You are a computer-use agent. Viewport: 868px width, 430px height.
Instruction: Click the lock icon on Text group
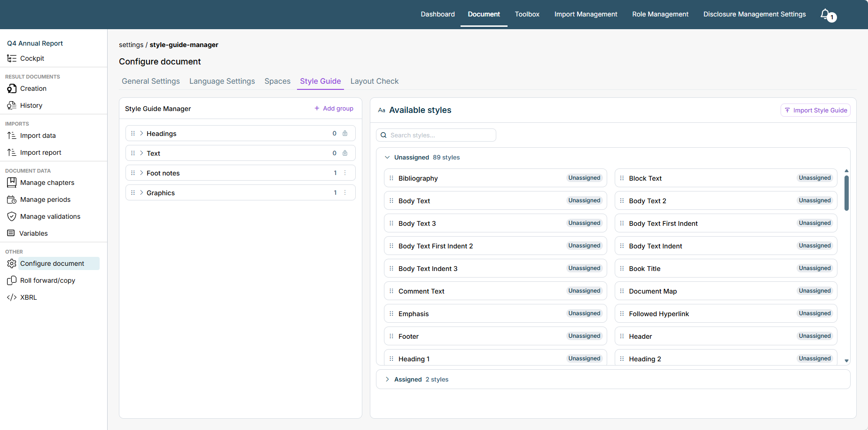pos(345,153)
